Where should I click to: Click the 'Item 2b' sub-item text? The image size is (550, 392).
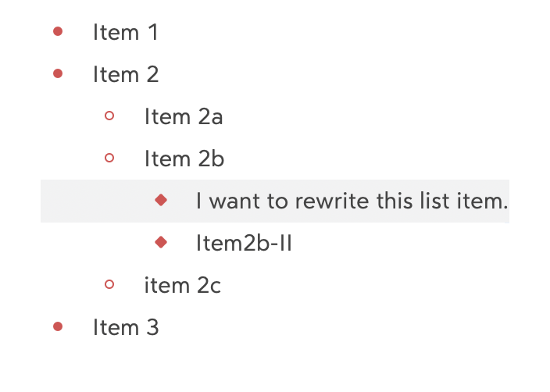click(184, 159)
